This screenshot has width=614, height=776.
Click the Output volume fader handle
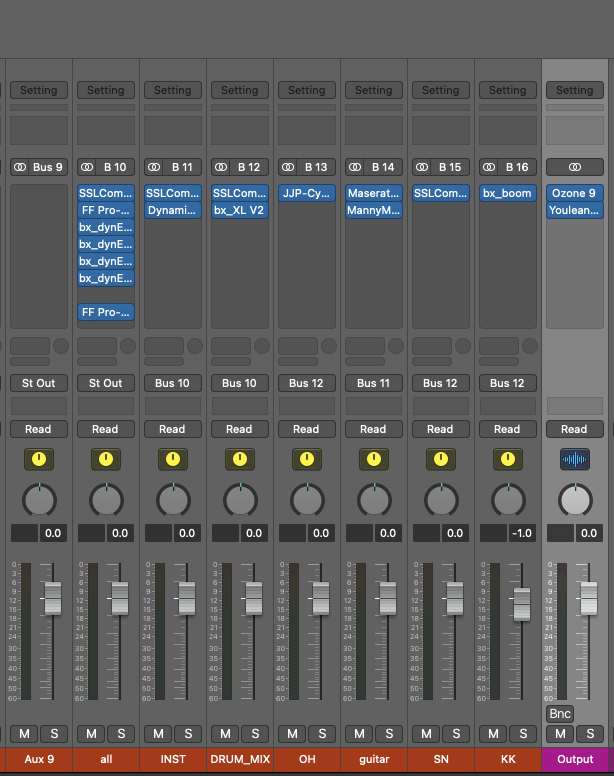point(589,598)
